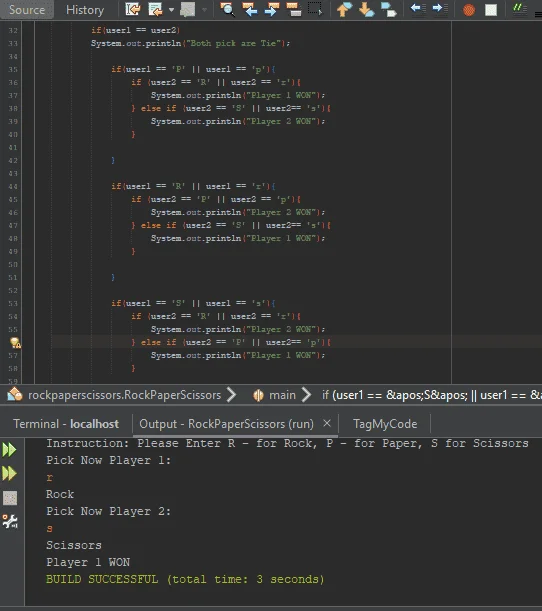The image size is (542, 611).
Task: Click the else if user2 == 'P' line
Action: [231, 342]
